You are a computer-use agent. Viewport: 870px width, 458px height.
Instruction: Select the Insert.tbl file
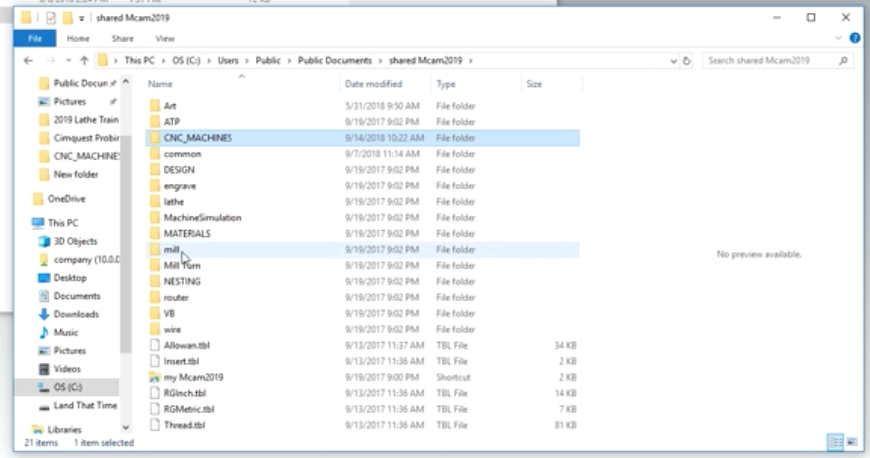pos(363,361)
